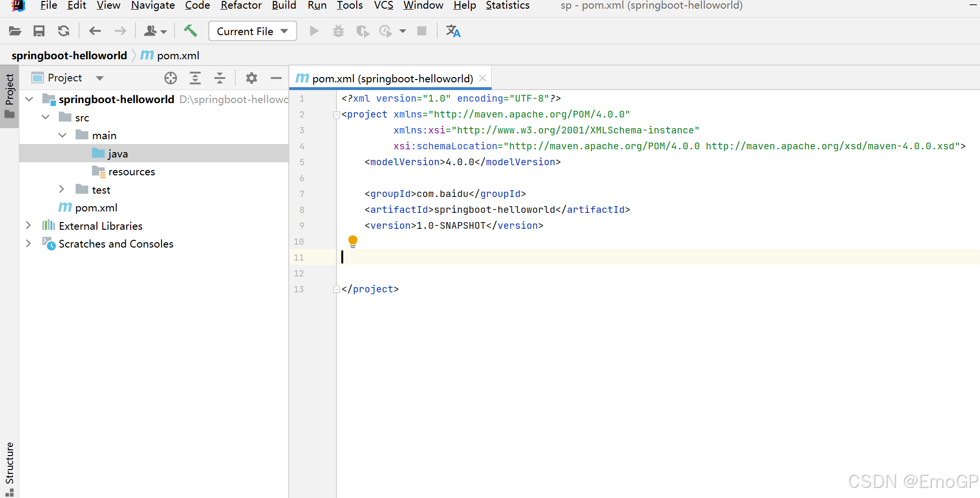
Task: Click the Synchronize refresh icon
Action: [x=64, y=31]
